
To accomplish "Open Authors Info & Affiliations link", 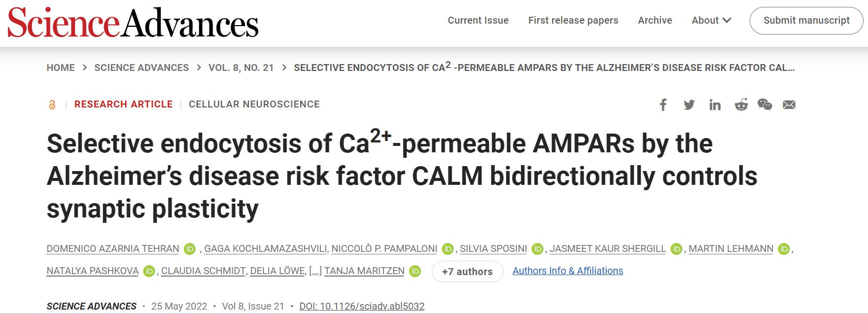I will (x=567, y=271).
